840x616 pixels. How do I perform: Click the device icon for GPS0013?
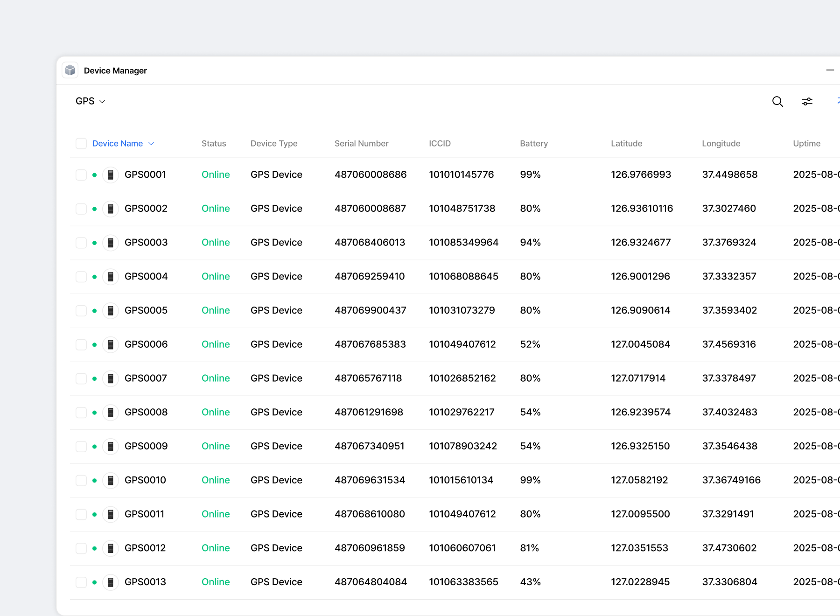[111, 582]
